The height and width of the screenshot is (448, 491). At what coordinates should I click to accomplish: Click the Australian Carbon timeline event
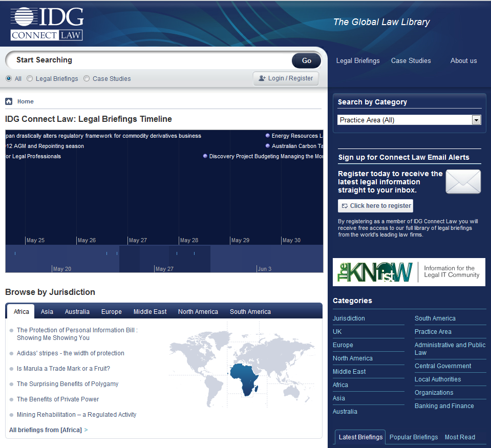294,146
